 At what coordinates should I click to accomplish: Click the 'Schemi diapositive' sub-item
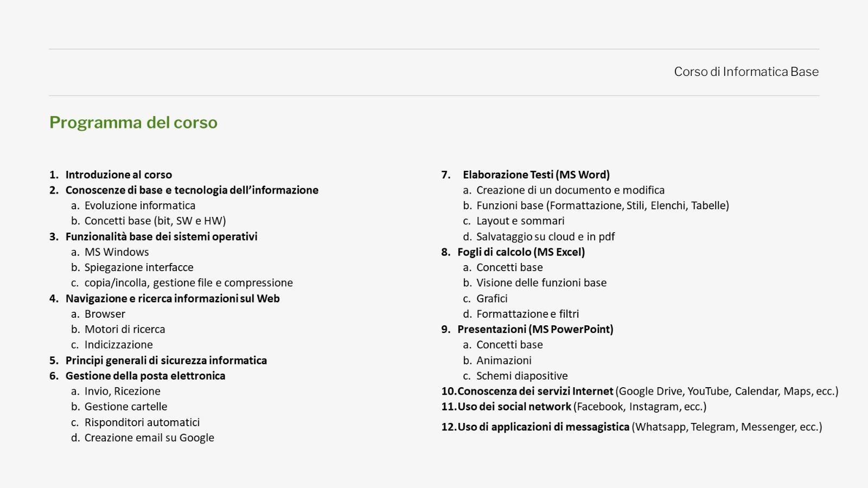[522, 376]
